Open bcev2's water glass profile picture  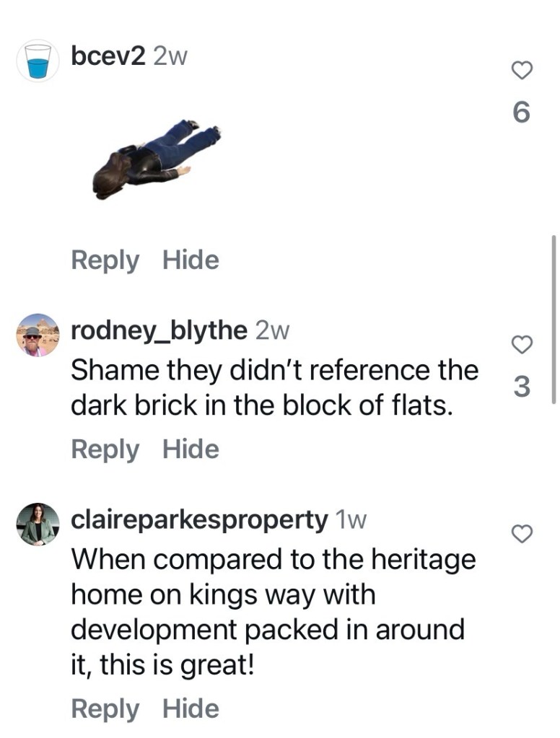tap(38, 61)
